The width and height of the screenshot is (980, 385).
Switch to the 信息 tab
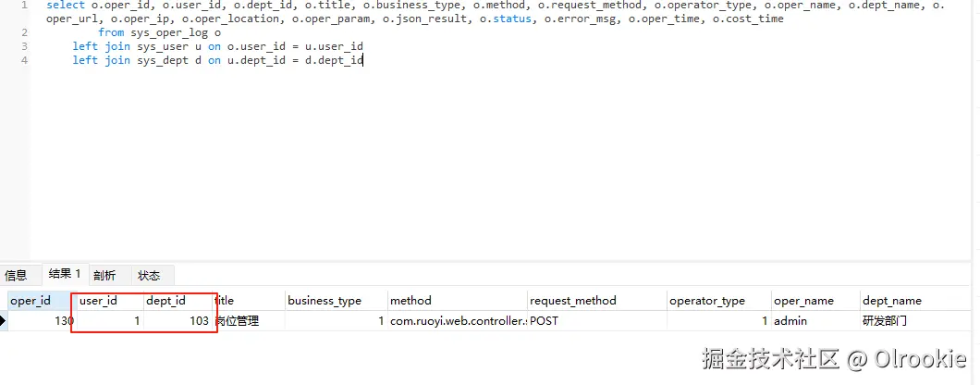[17, 275]
